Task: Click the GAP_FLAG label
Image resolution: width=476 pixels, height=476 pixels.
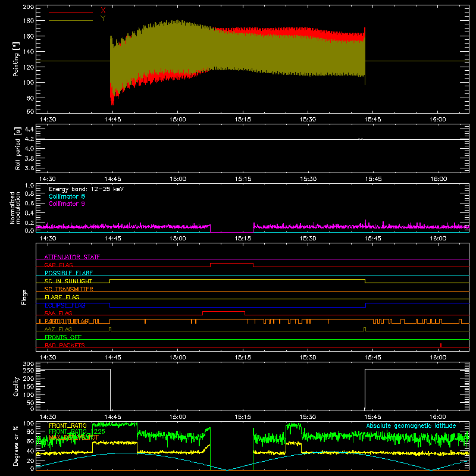Action: (58, 265)
